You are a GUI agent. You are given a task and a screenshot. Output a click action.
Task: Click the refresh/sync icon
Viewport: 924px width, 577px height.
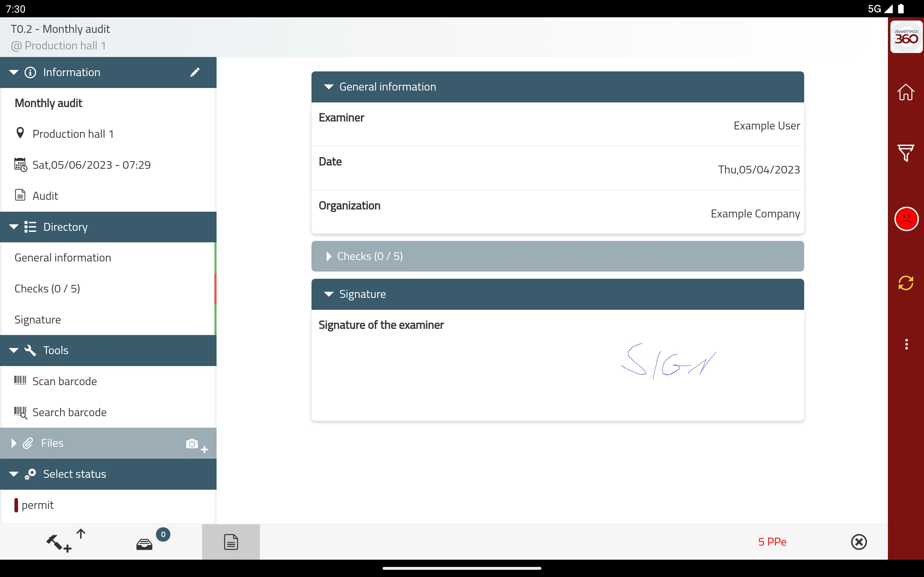point(906,282)
